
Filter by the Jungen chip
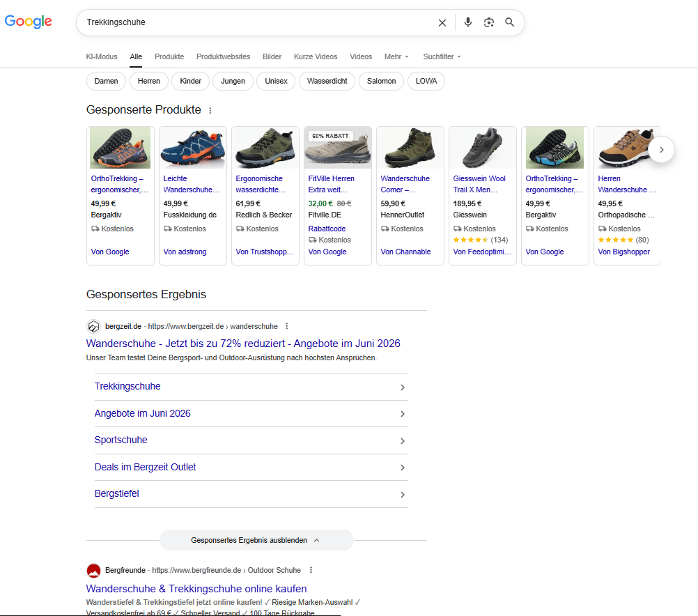pos(233,81)
